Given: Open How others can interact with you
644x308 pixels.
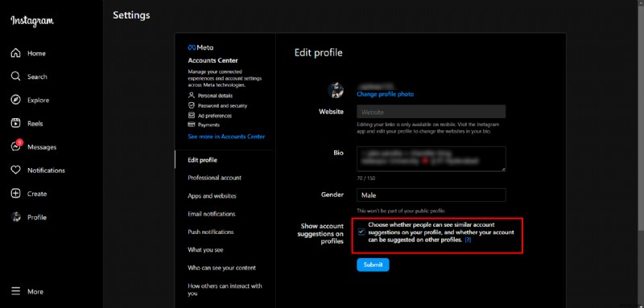Looking at the screenshot, I should click(x=225, y=290).
